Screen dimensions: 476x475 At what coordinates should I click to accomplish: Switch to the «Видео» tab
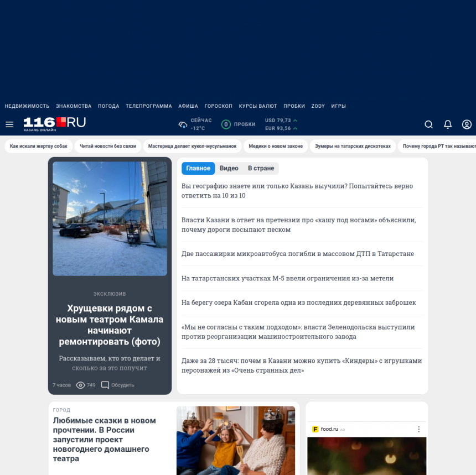(x=229, y=168)
